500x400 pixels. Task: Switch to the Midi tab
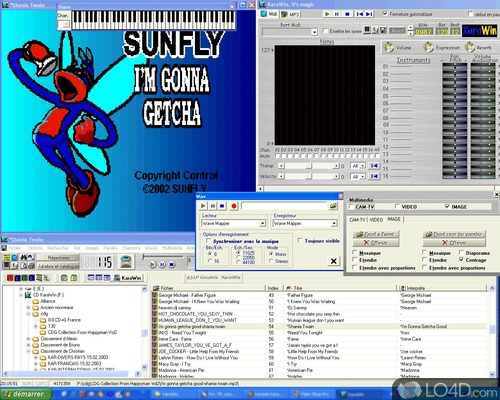[x=269, y=14]
